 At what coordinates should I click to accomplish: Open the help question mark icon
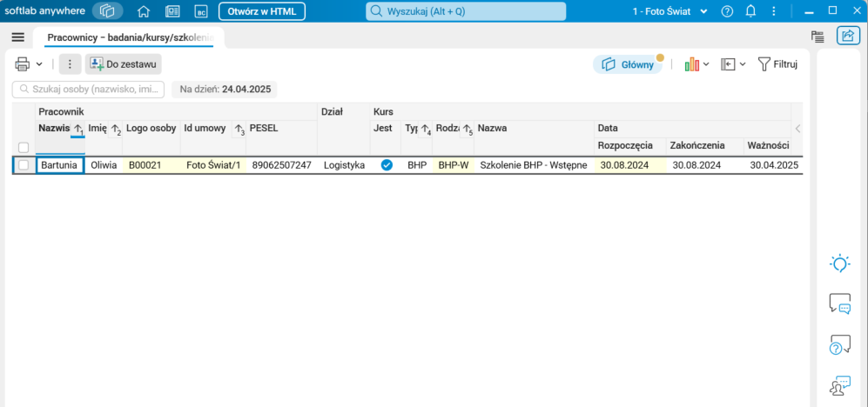(727, 11)
